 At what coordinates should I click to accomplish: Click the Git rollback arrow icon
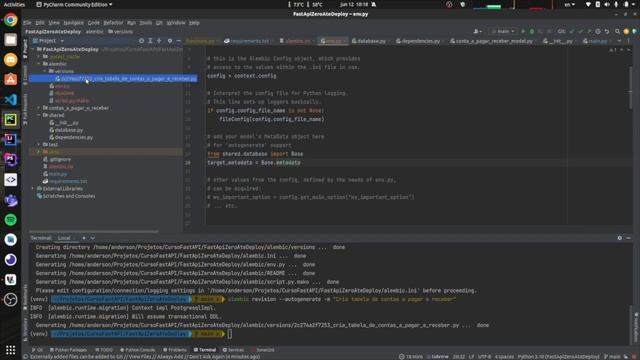click(x=607, y=31)
